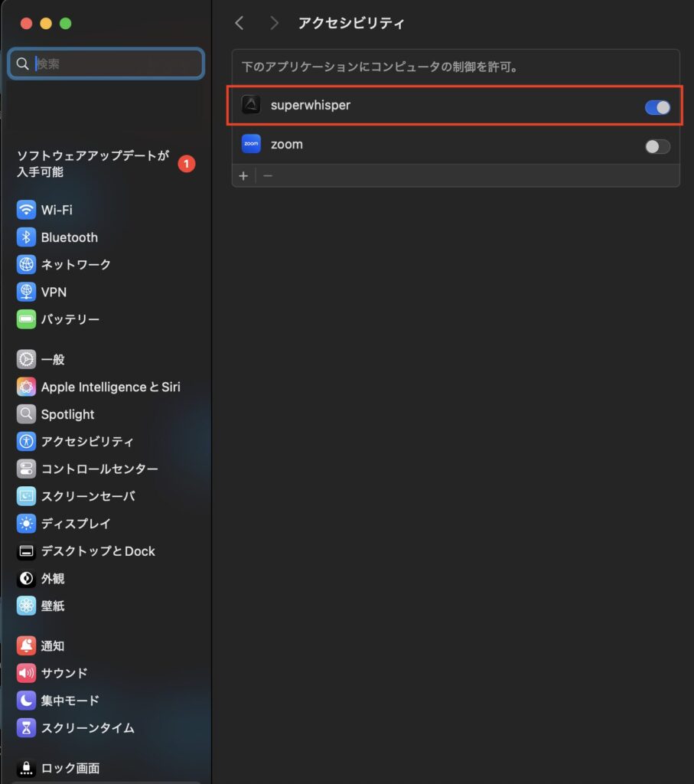
Task: Open バッテリー (Battery) settings
Action: [x=61, y=319]
